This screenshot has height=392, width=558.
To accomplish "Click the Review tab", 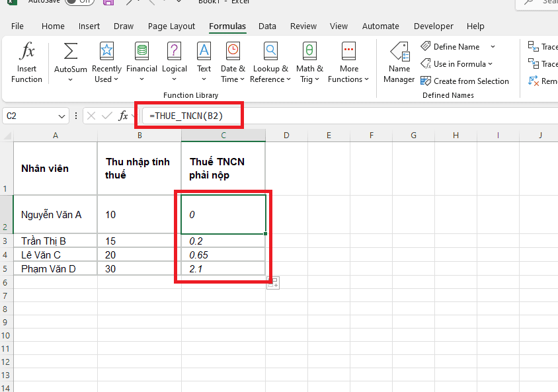I will pos(303,26).
